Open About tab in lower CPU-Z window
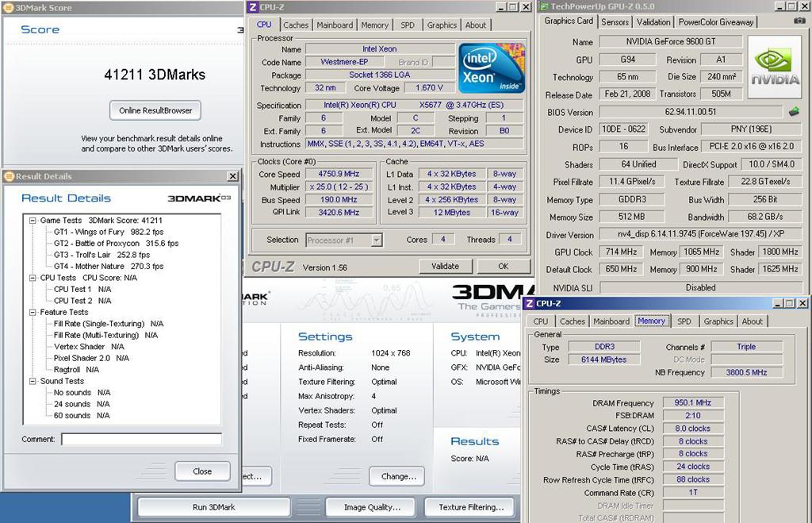This screenshot has width=812, height=523. pyautogui.click(x=752, y=321)
